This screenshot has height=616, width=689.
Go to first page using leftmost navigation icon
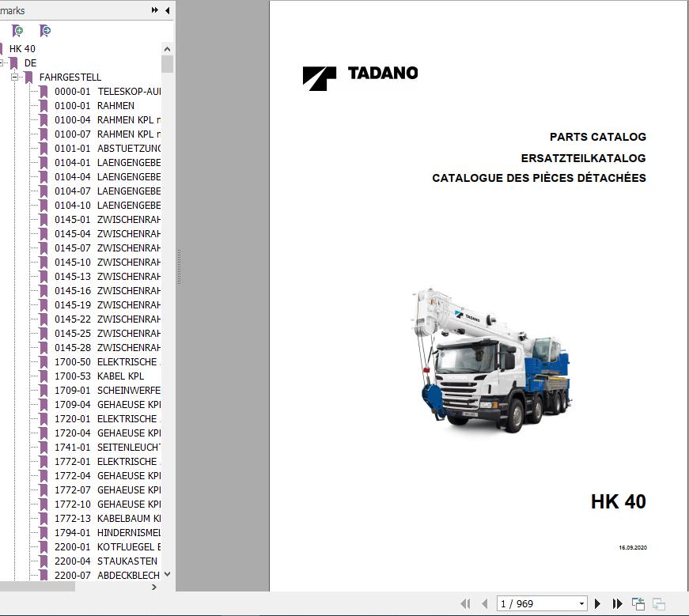pyautogui.click(x=466, y=603)
